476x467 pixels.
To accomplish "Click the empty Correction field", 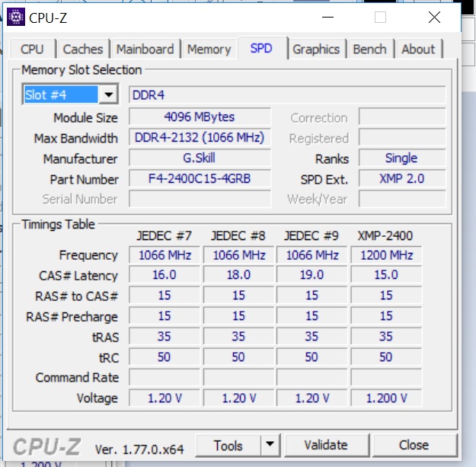I will point(401,117).
